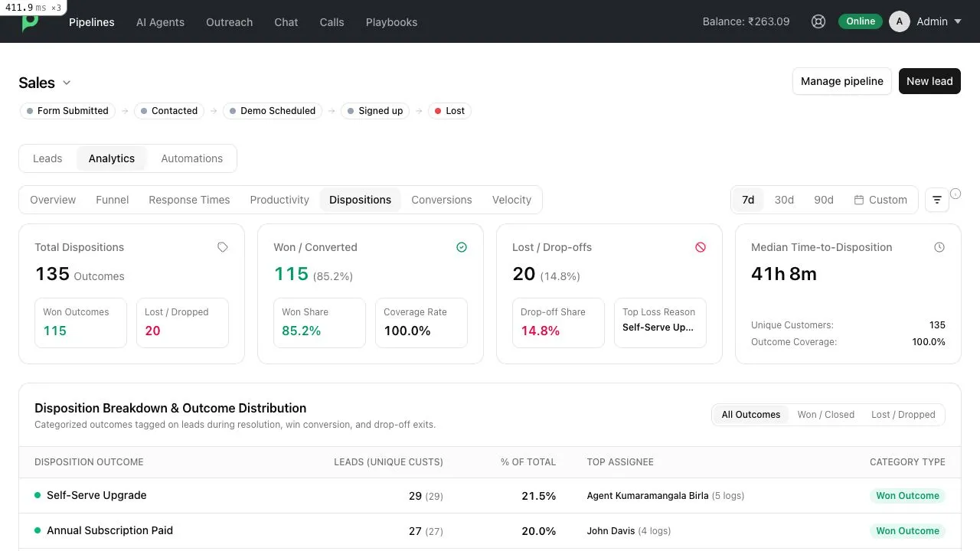Screen dimensions: 980x551
Task: Open Playbooks in the navbar
Action: click(x=391, y=22)
